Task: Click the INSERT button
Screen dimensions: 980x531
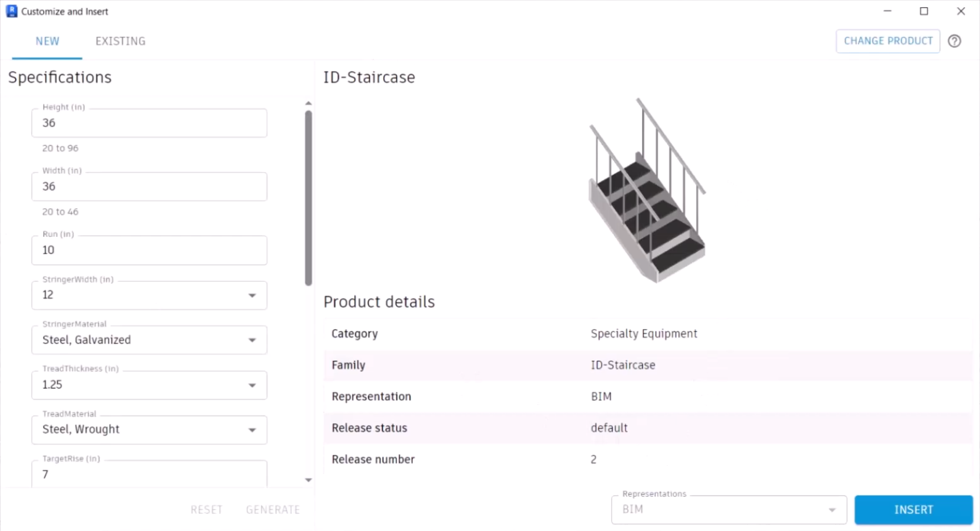Action: 913,510
